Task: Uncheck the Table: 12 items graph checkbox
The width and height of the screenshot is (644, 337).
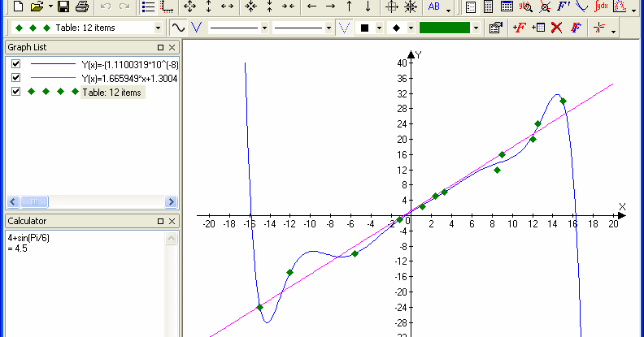Action: pos(15,92)
